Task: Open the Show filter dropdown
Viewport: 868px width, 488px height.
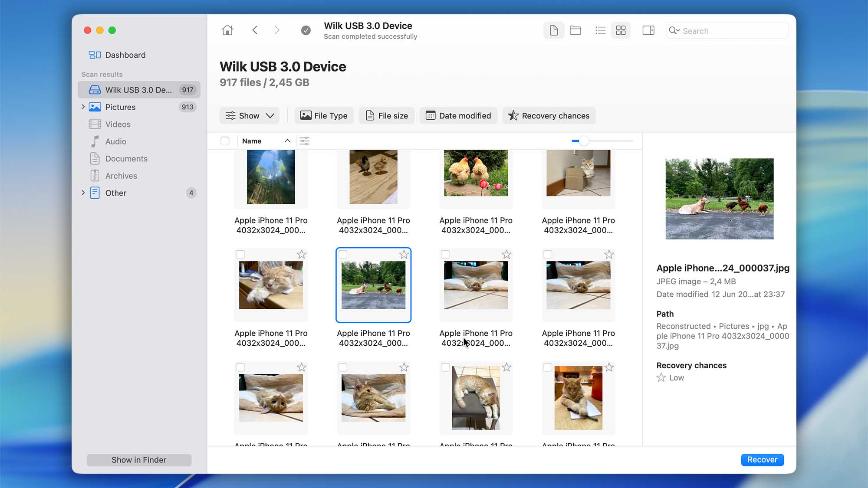Action: (x=250, y=116)
